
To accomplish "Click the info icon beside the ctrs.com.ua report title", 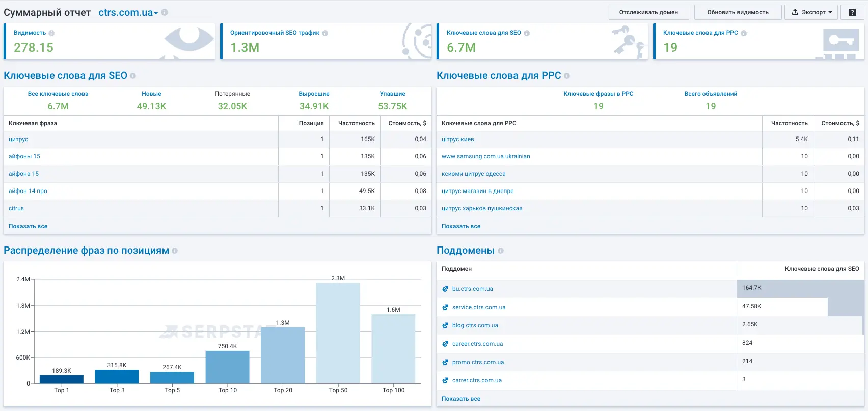I will pos(165,12).
